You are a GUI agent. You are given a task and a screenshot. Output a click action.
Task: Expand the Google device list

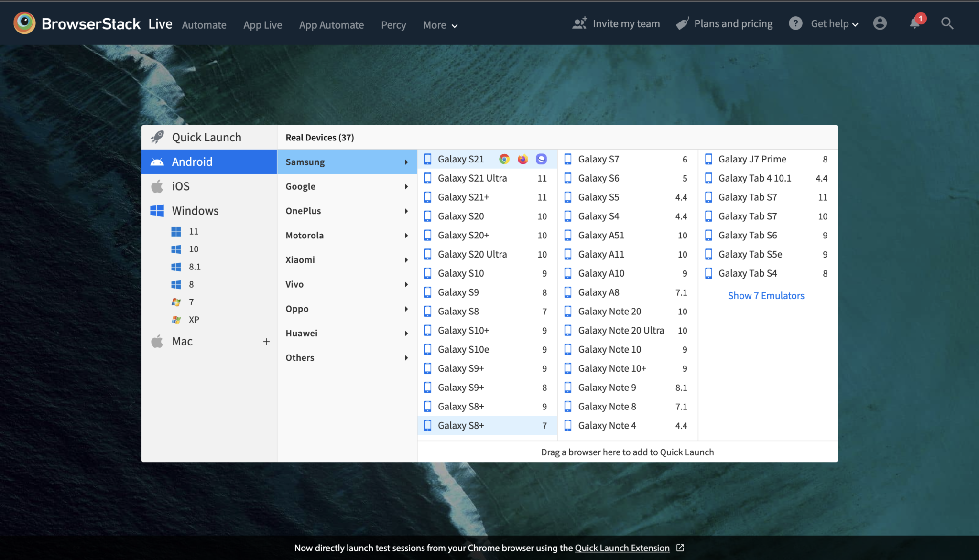pyautogui.click(x=347, y=186)
